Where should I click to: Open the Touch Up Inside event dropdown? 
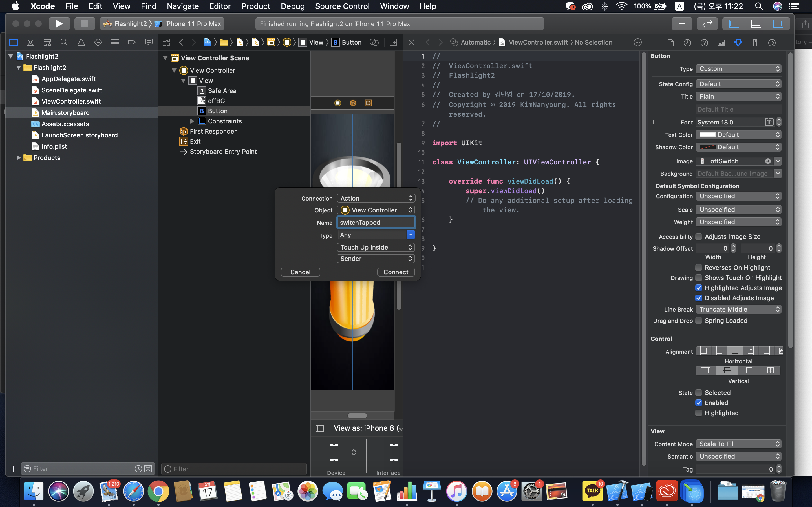point(376,247)
